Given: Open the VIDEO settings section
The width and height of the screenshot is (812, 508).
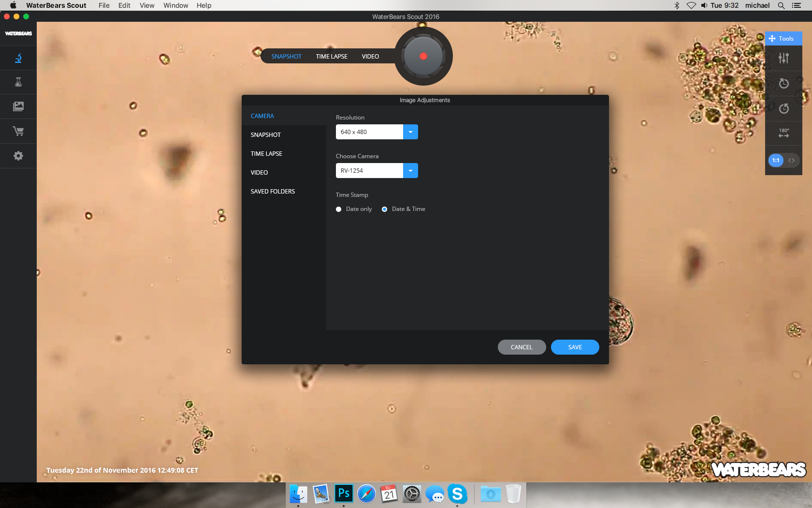Looking at the screenshot, I should click(284, 173).
